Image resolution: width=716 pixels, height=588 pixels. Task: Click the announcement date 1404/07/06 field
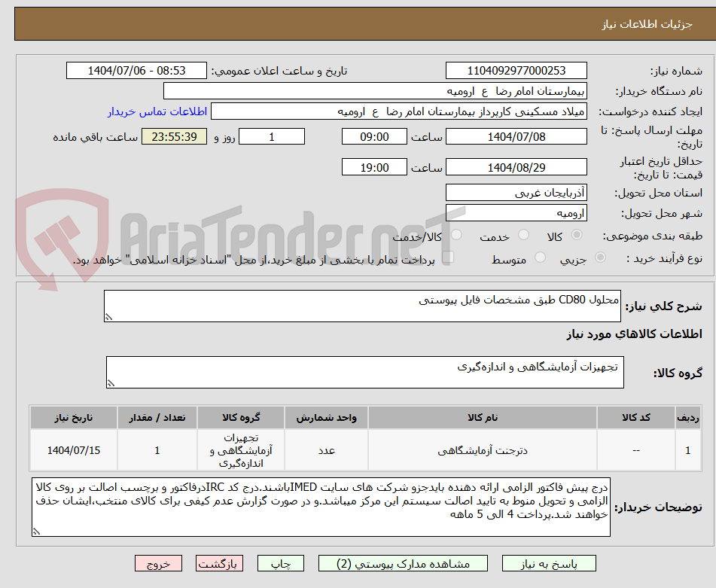[x=136, y=70]
